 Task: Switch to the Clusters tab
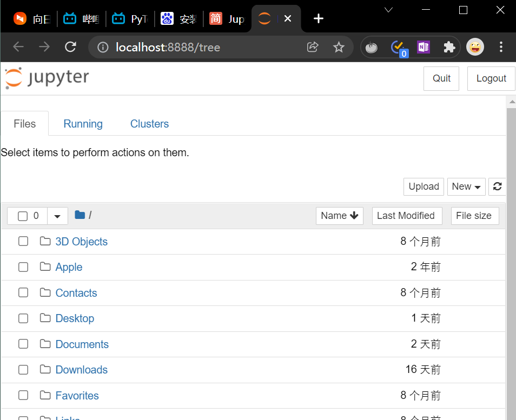click(x=149, y=124)
